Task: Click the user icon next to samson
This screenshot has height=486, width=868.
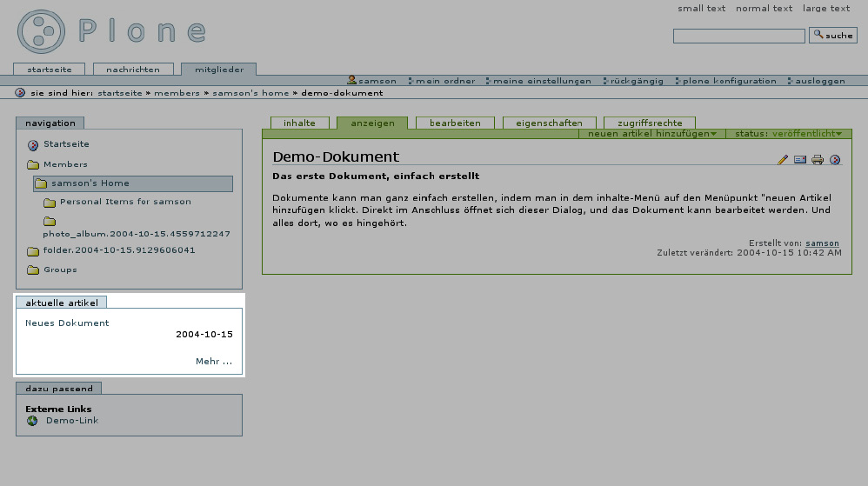Action: (352, 80)
